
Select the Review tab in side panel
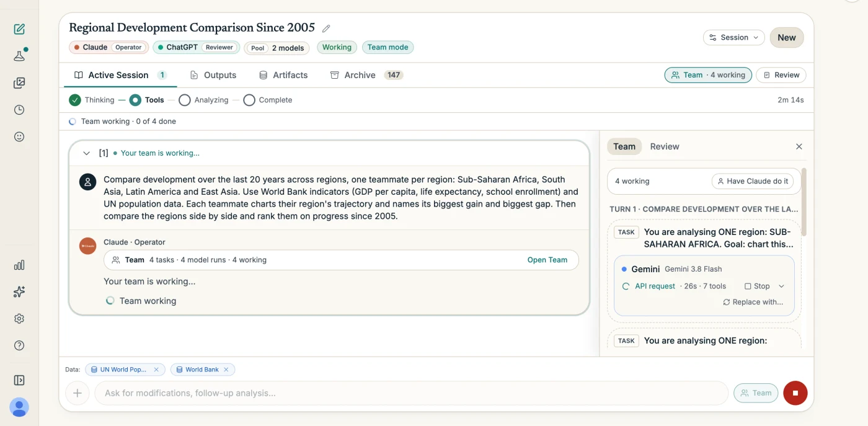665,147
